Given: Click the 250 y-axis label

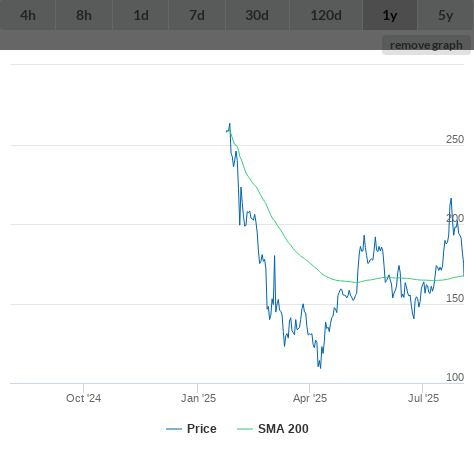Looking at the screenshot, I should [455, 139].
